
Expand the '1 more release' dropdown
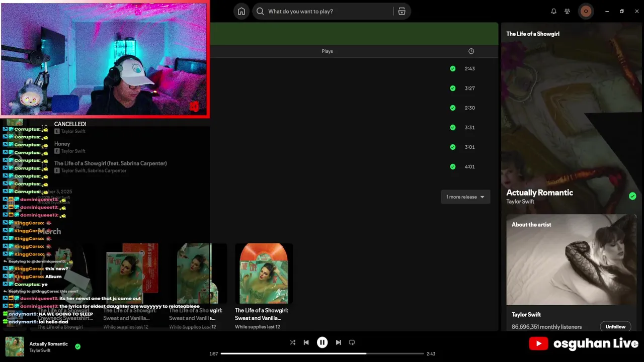[465, 197]
